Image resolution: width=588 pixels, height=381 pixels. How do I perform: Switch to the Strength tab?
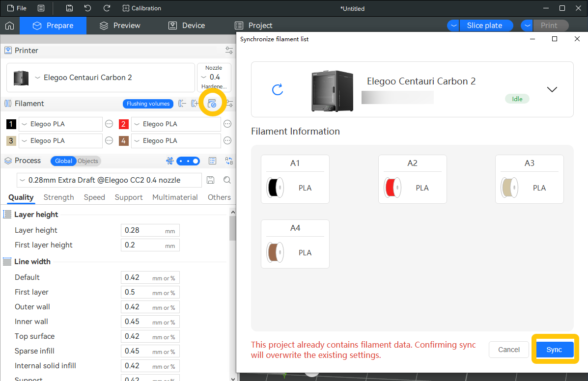[58, 197]
